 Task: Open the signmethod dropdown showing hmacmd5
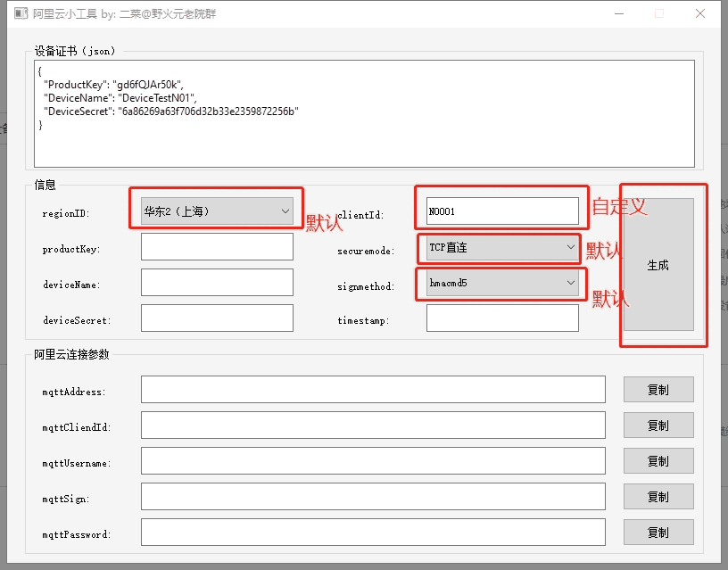pyautogui.click(x=502, y=283)
